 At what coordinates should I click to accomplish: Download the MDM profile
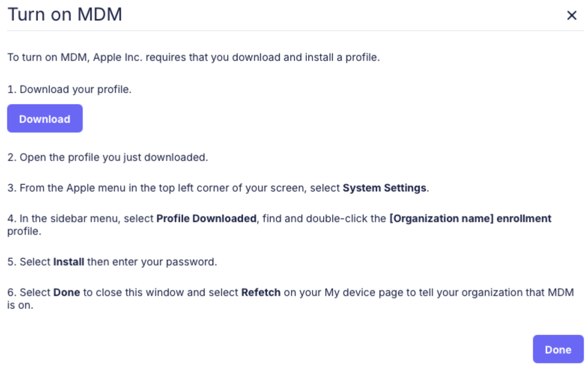point(45,119)
